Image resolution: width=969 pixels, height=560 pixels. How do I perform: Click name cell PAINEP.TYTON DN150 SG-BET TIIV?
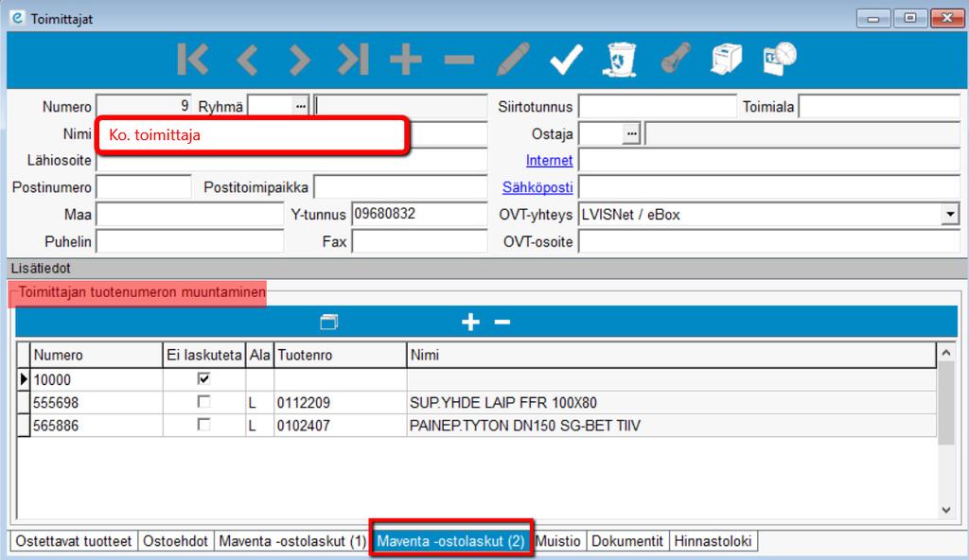click(x=671, y=426)
